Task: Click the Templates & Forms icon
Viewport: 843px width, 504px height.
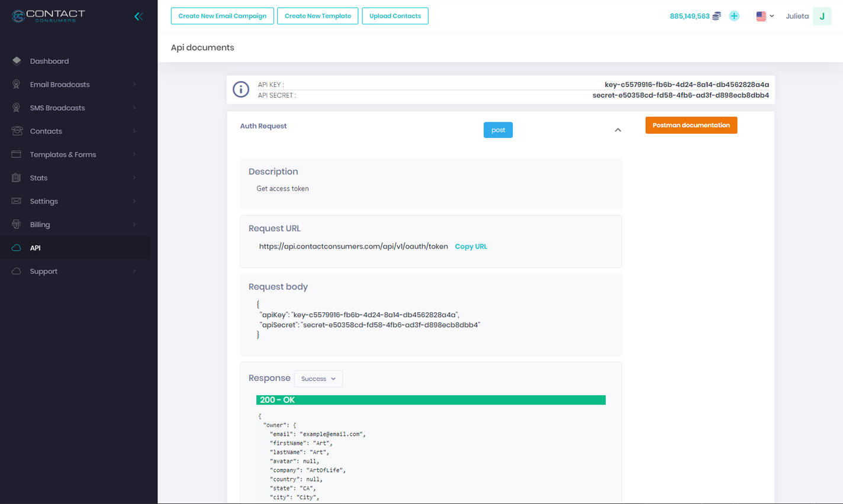Action: [x=17, y=154]
